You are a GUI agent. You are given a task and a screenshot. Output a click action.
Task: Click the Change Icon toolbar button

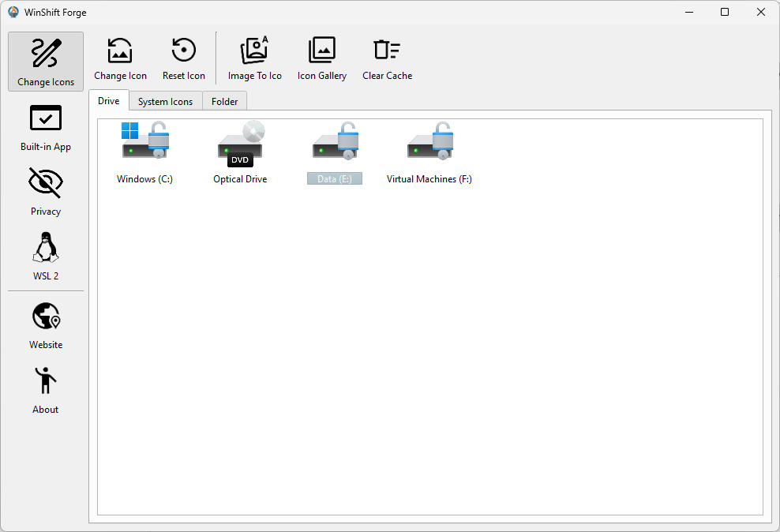point(120,59)
